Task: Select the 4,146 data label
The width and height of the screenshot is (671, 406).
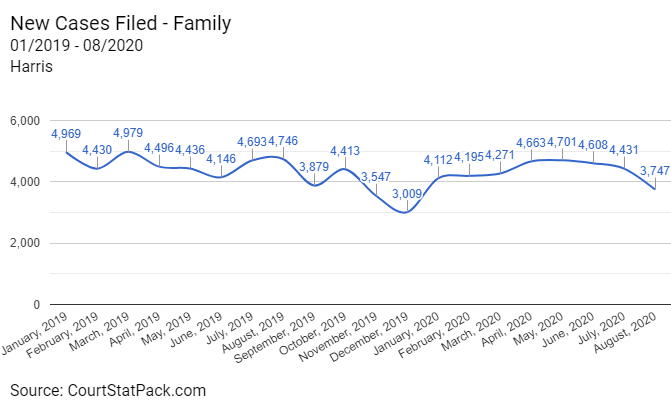Action: click(221, 158)
